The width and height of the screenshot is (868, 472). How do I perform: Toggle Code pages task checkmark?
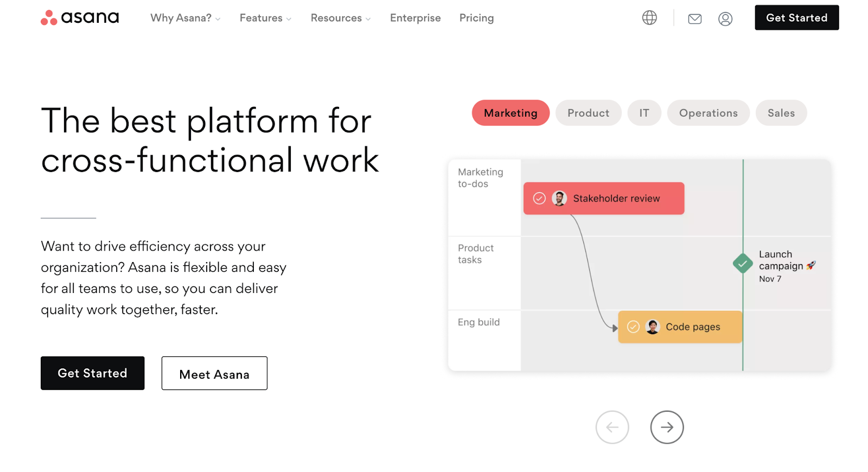633,327
